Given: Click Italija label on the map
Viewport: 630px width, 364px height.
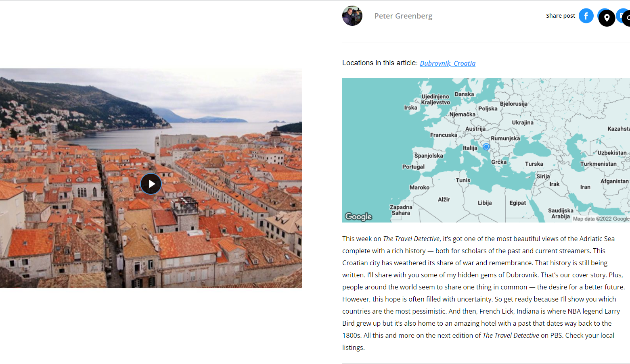Looking at the screenshot, I should coord(470,148).
